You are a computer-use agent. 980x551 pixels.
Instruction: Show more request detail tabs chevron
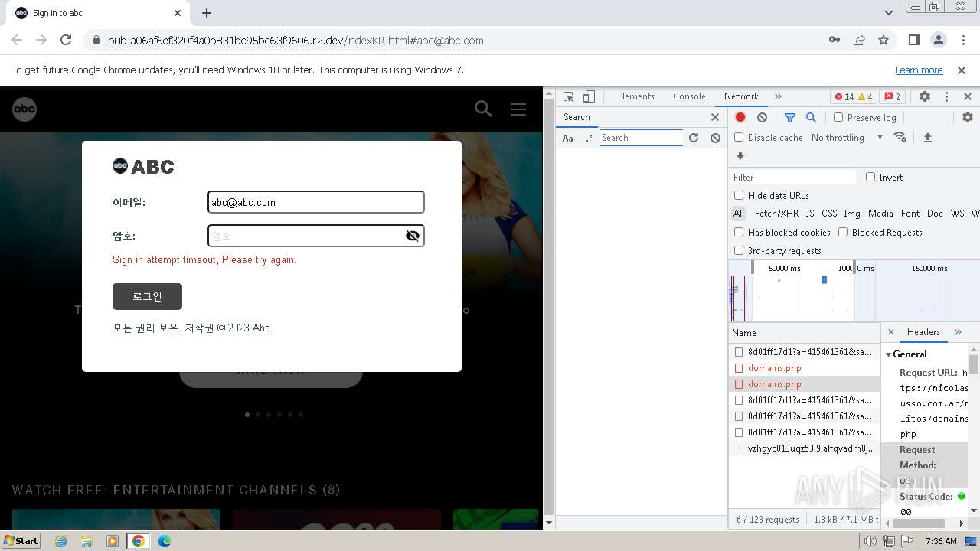pyautogui.click(x=958, y=332)
